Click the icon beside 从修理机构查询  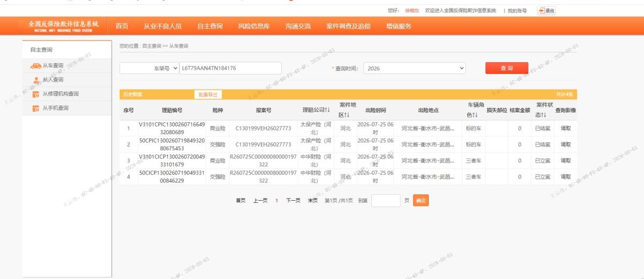pyautogui.click(x=36, y=94)
